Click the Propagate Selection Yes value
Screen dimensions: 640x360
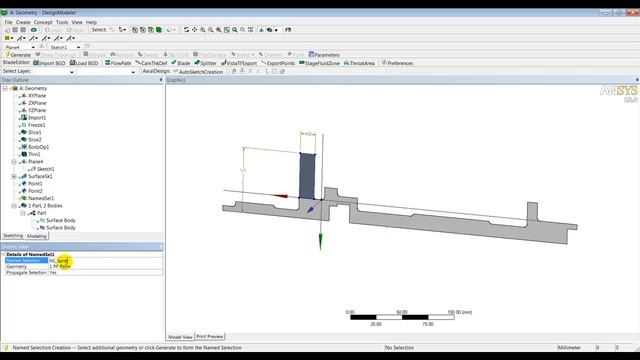point(105,273)
